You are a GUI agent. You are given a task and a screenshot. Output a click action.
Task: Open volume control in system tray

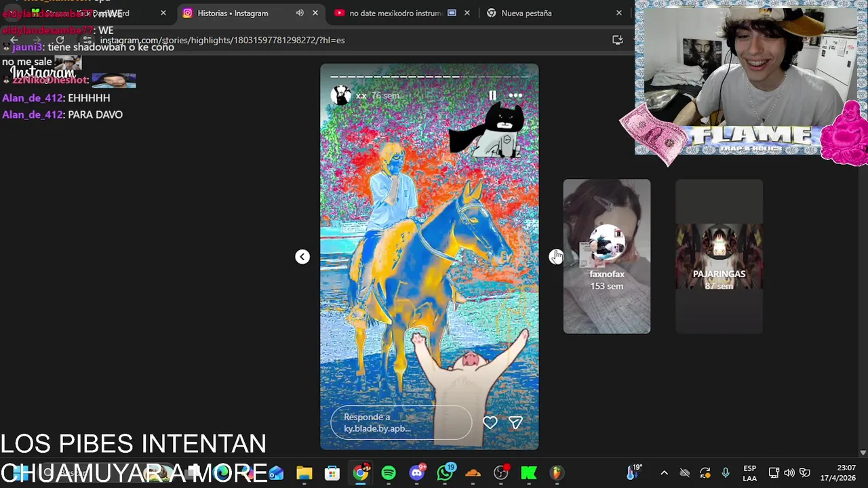(789, 473)
